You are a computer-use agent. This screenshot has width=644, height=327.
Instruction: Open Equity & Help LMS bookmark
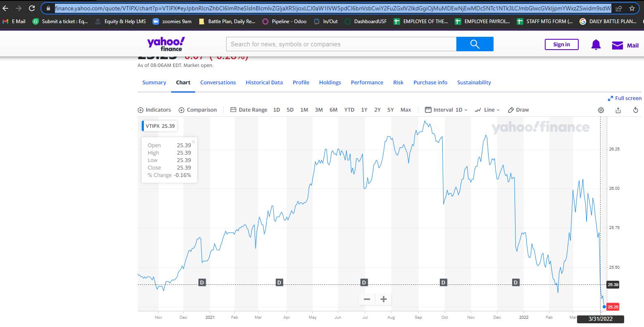tap(120, 21)
